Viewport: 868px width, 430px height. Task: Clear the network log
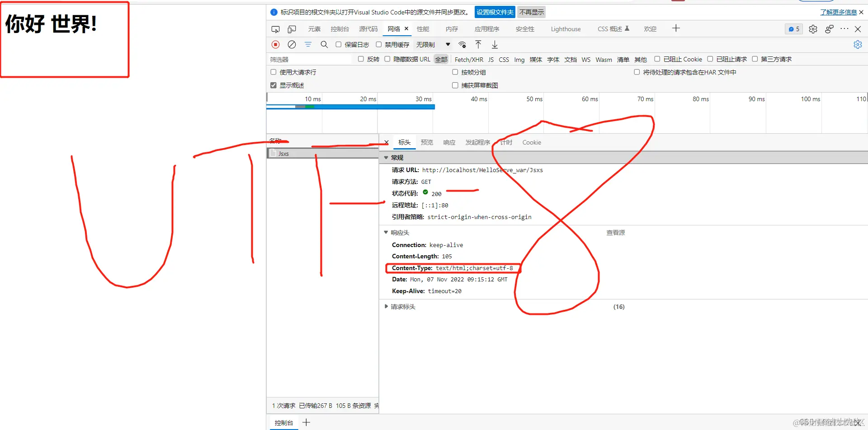point(292,45)
